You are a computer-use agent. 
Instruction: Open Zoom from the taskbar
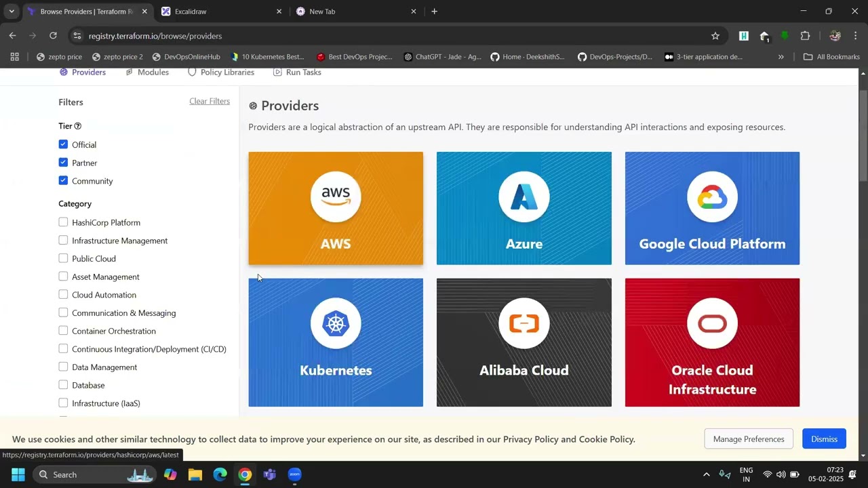coord(294,474)
